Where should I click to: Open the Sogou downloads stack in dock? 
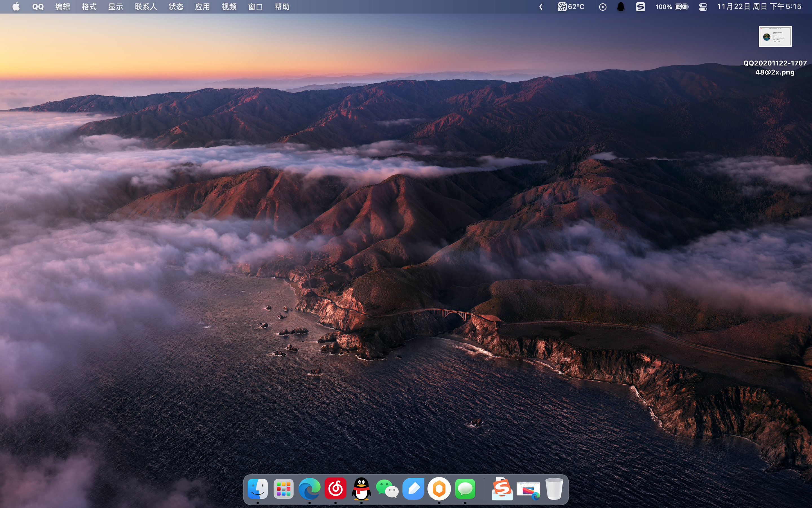click(x=502, y=489)
